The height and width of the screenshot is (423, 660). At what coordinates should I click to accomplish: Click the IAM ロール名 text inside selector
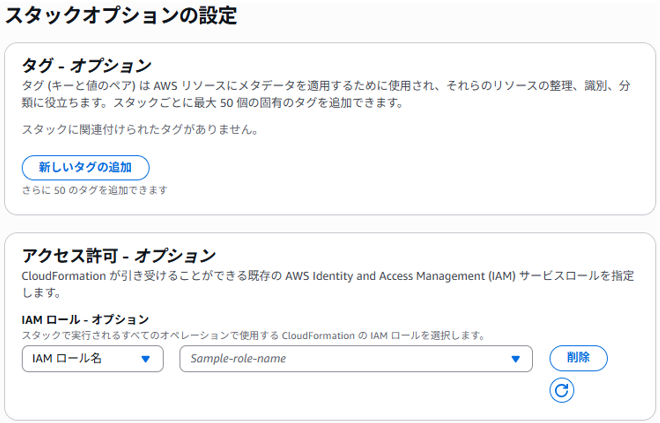click(x=67, y=359)
